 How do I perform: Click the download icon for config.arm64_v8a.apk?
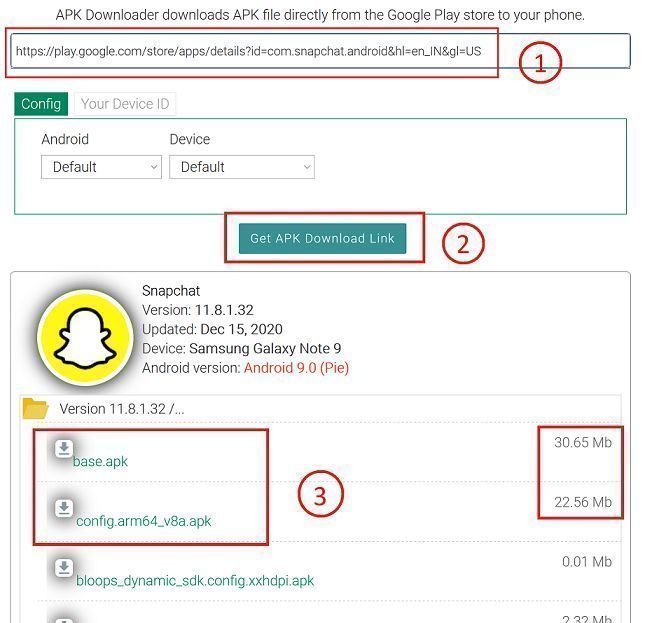(x=63, y=509)
